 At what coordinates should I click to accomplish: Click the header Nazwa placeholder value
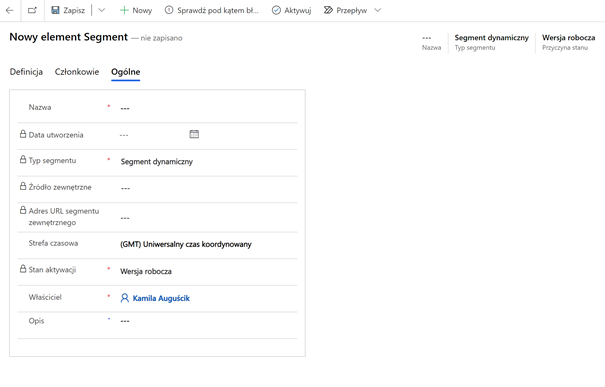427,38
